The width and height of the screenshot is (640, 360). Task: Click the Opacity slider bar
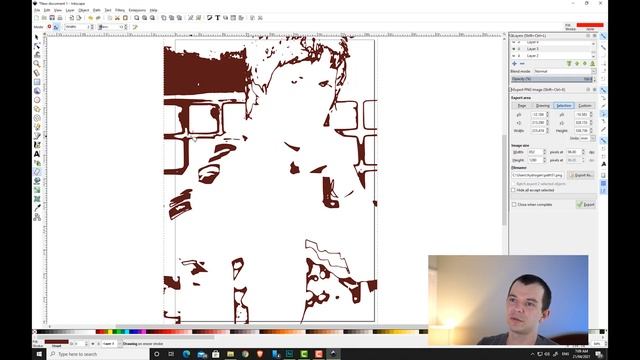pos(551,79)
